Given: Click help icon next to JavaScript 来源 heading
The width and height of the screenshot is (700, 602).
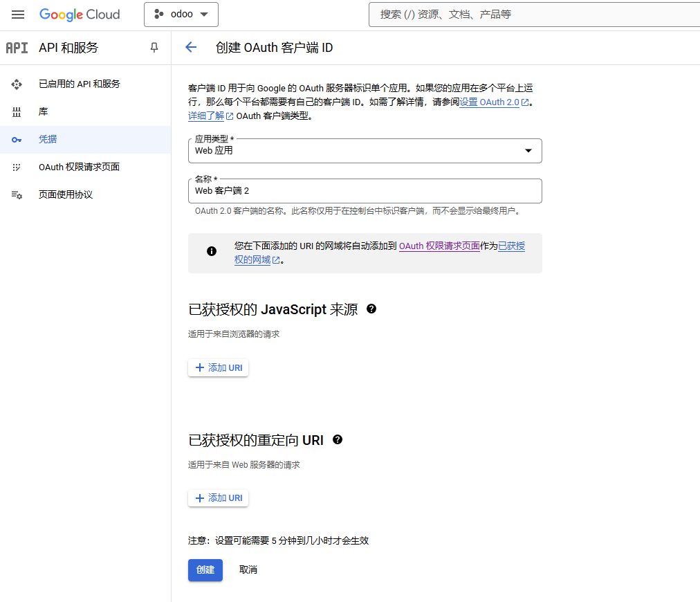Looking at the screenshot, I should pos(371,309).
